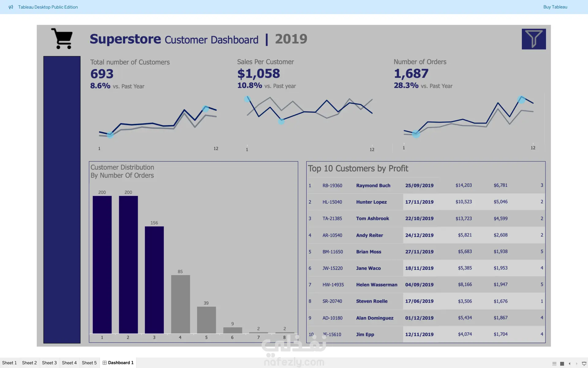Click the Buy Tableau link

(x=555, y=7)
